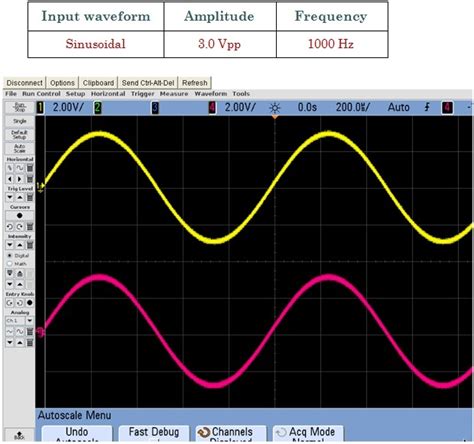
Task: Click the Cursors black dot knob button
Action: point(20,216)
